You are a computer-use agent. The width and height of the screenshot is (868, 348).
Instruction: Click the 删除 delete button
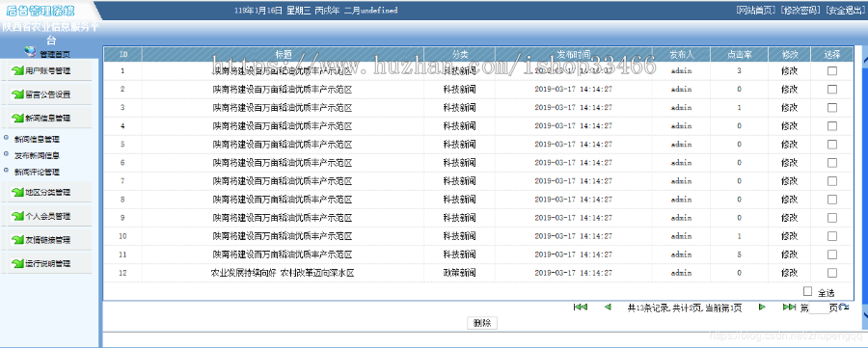(x=483, y=323)
